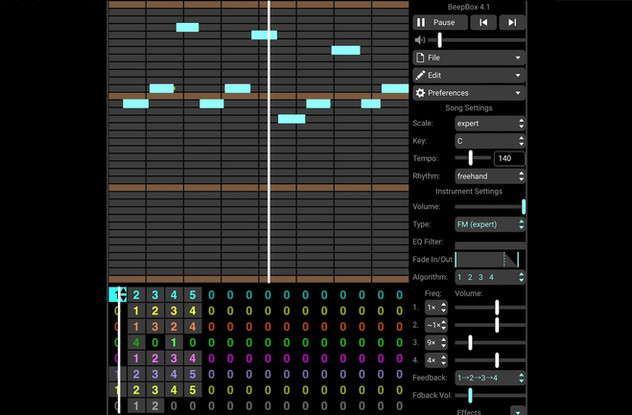Click the skip to previous bar icon
The height and width of the screenshot is (415, 632).
pyautogui.click(x=483, y=22)
